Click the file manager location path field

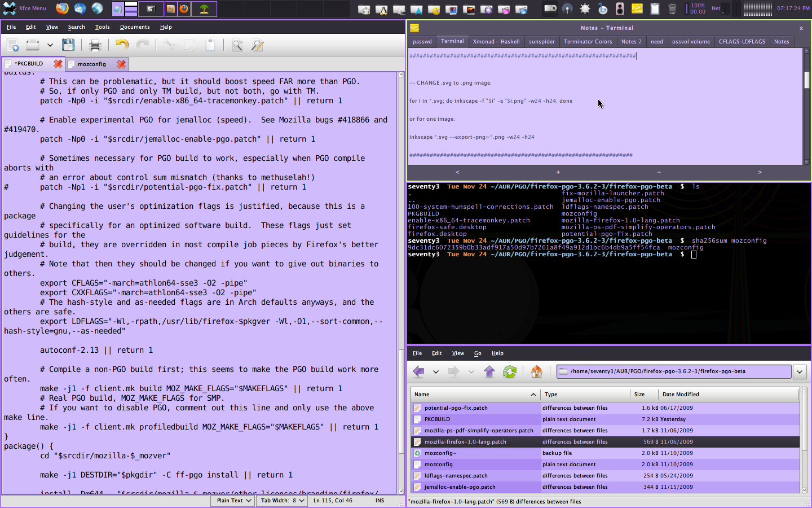click(x=674, y=371)
